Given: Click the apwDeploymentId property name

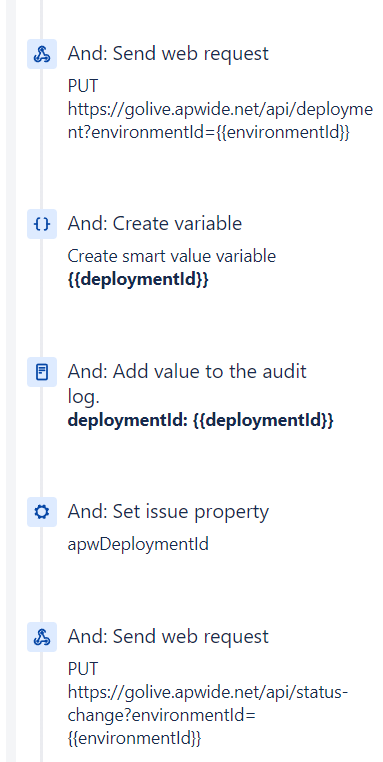Looking at the screenshot, I should pos(138,544).
